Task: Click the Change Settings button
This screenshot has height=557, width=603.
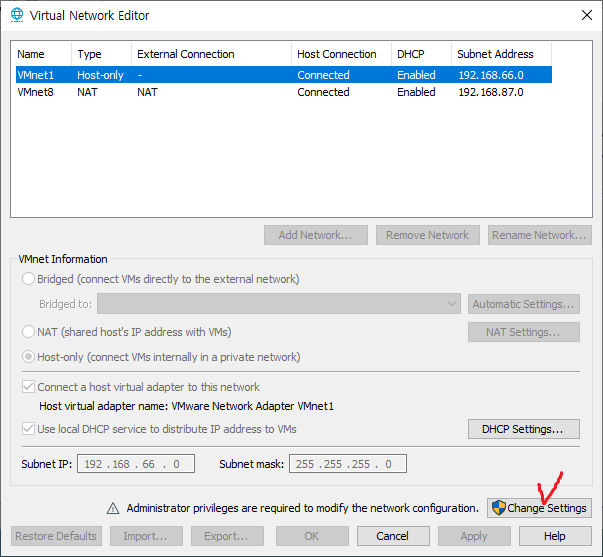Action: 539,508
